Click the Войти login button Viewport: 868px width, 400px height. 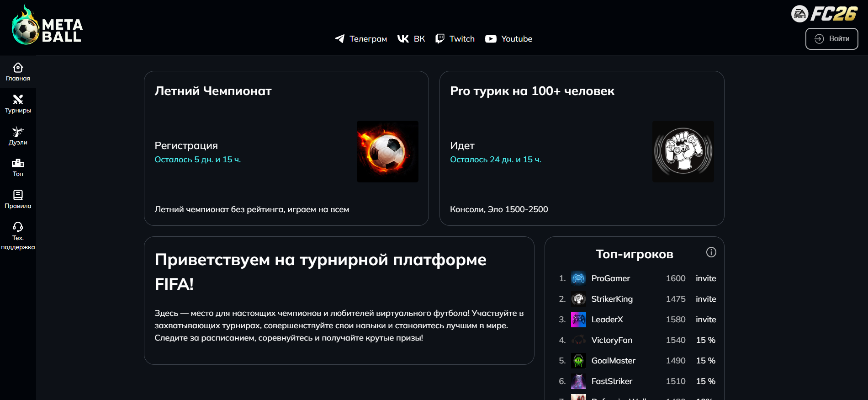(831, 39)
